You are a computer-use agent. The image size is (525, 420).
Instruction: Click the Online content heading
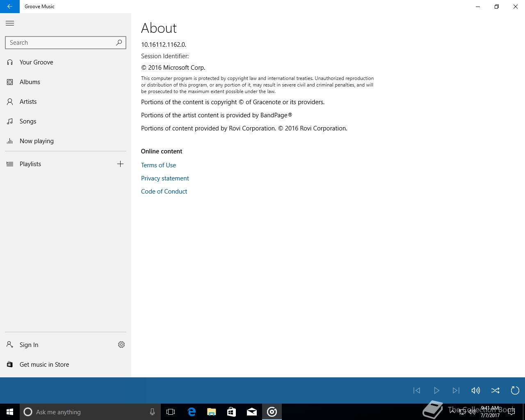coord(162,151)
